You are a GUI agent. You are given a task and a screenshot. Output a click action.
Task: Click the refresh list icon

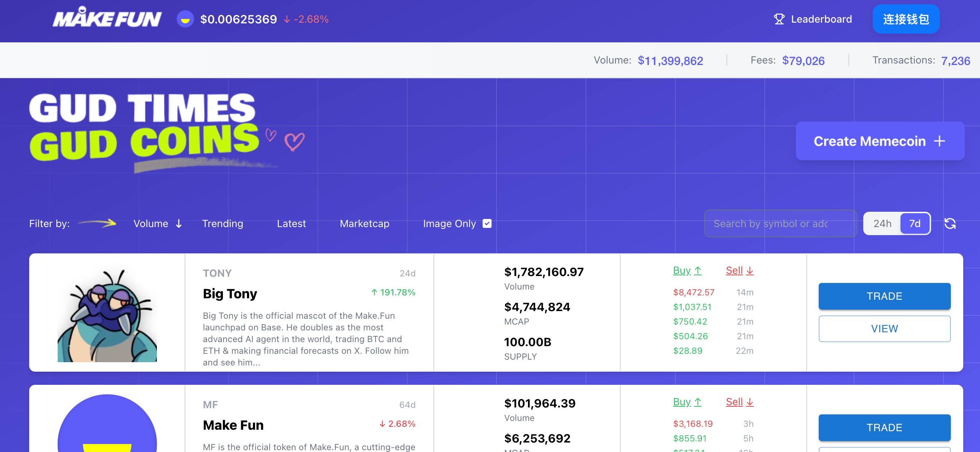coord(950,223)
